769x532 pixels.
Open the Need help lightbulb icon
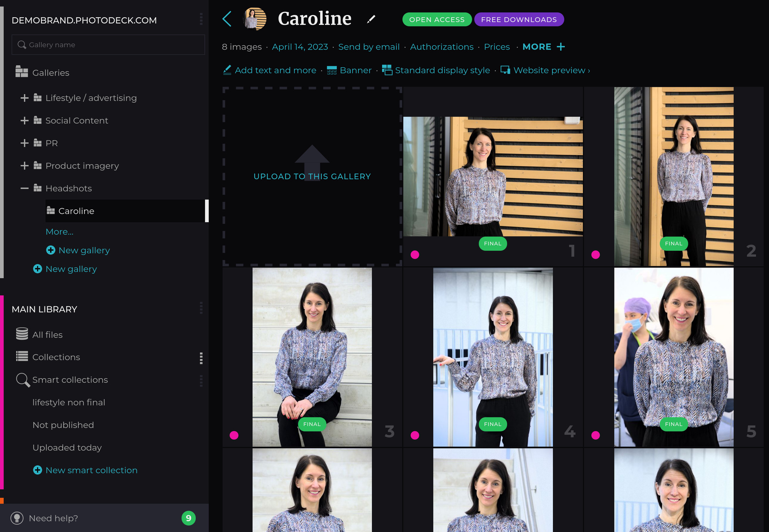click(17, 518)
